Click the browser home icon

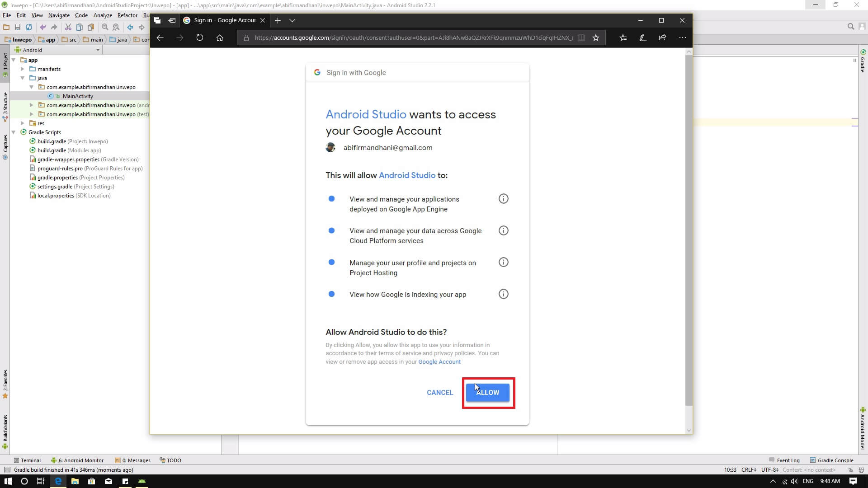pyautogui.click(x=220, y=38)
